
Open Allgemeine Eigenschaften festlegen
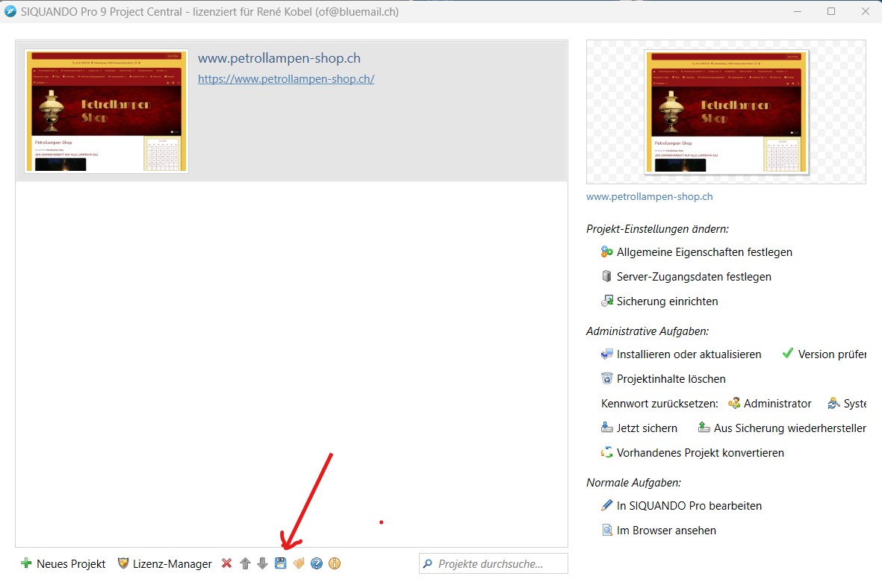704,252
